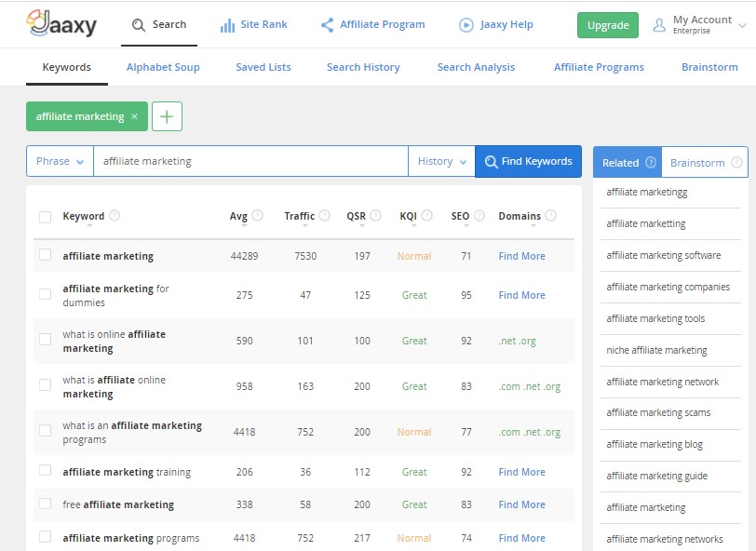This screenshot has width=756, height=551.
Task: Click the help icon next to Domains header
Action: point(550,216)
